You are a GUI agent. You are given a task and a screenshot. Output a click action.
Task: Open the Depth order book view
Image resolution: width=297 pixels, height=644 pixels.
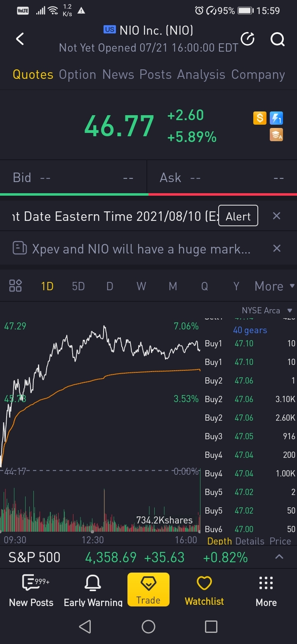pos(219,541)
